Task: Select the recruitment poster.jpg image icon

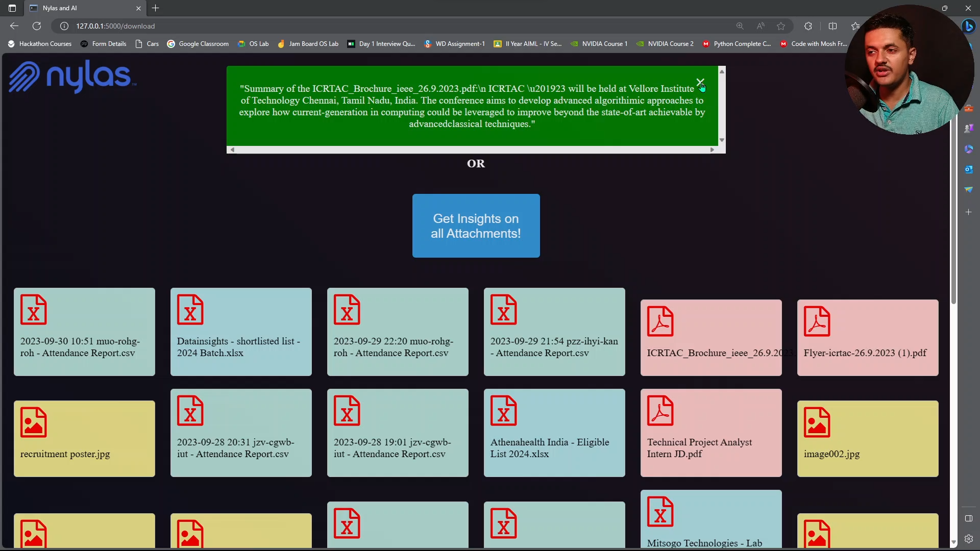Action: pyautogui.click(x=33, y=422)
